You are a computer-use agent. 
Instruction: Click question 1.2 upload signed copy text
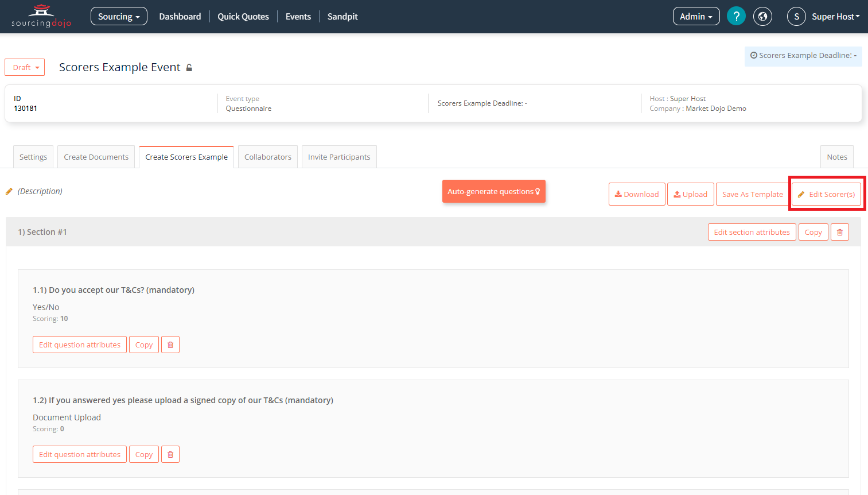tap(183, 400)
